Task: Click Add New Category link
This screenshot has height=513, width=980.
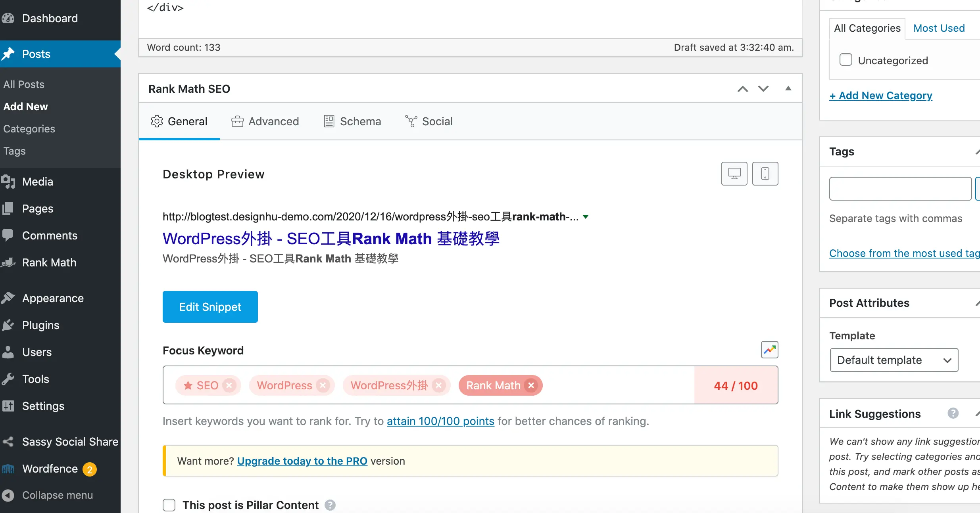Action: [x=881, y=96]
